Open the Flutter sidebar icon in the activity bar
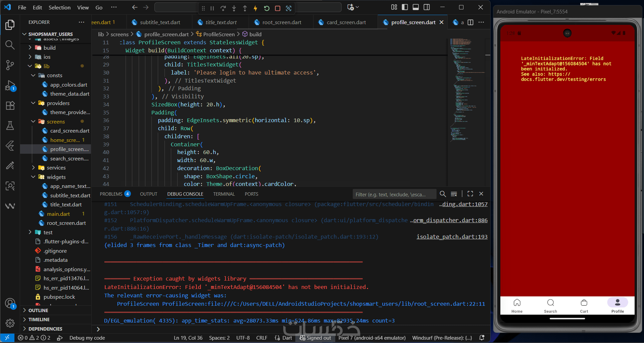This screenshot has height=343, width=644. (x=10, y=146)
